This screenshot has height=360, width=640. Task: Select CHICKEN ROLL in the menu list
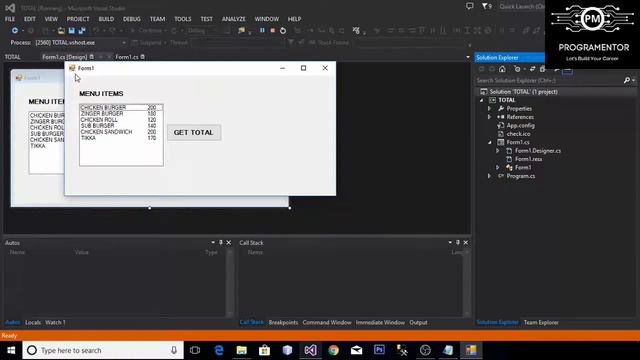[121, 120]
